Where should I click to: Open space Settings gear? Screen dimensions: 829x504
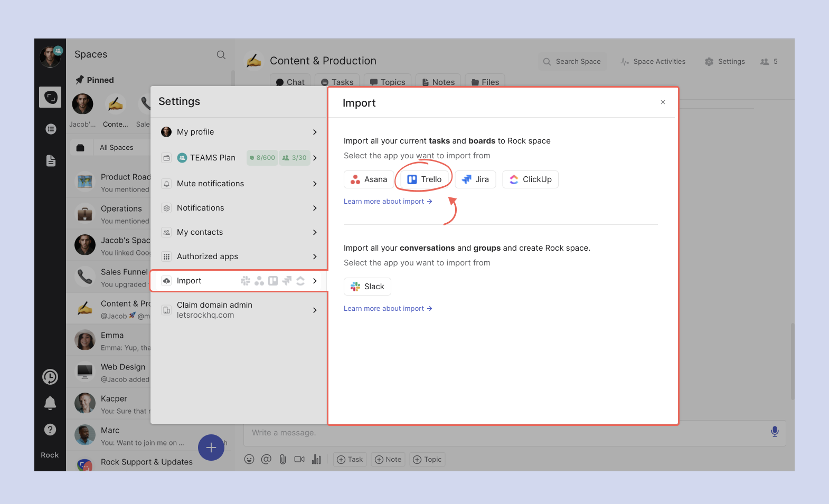point(725,62)
